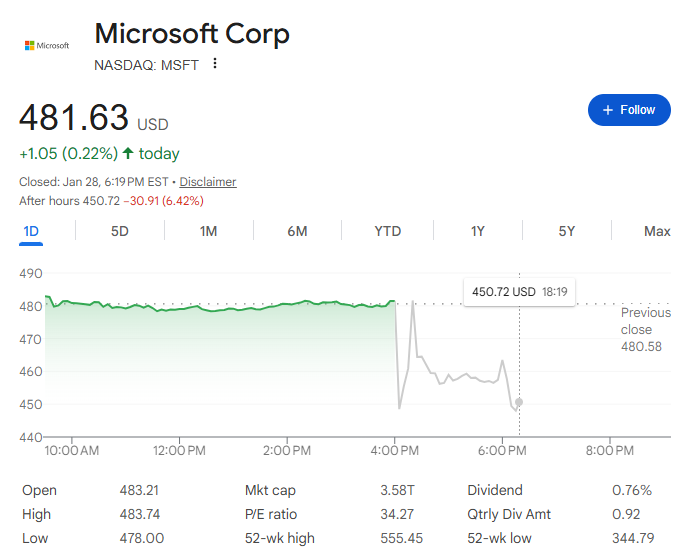Click the P/E ratio label
This screenshot has width=690, height=554.
tap(270, 514)
